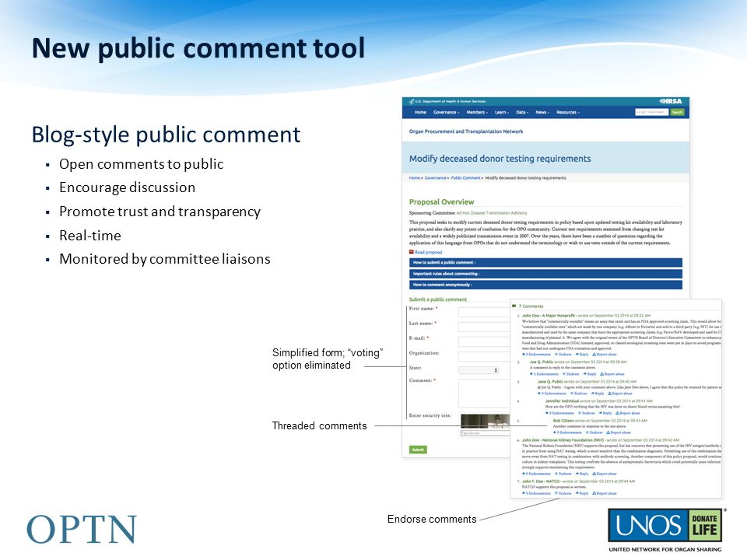
Task: Open the News menu
Action: point(542,112)
